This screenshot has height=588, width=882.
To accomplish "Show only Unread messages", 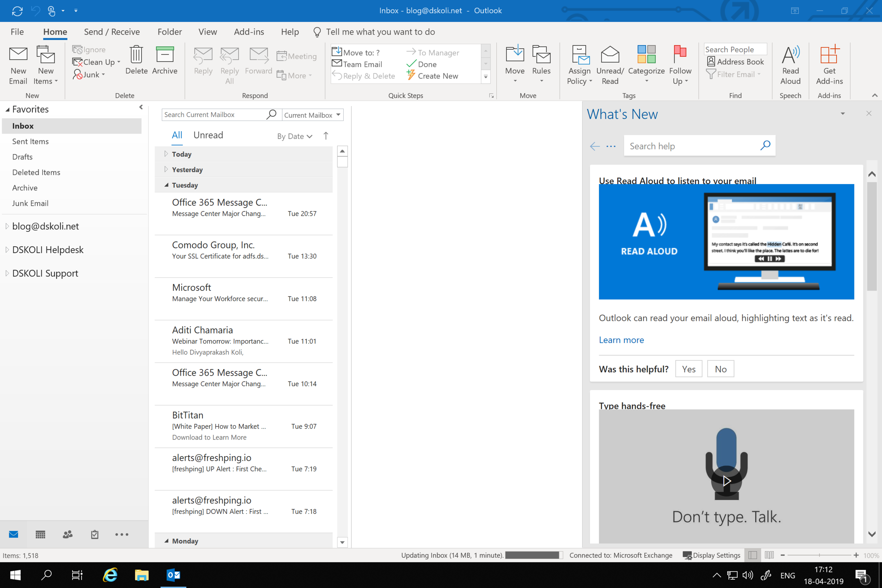I will (x=208, y=135).
